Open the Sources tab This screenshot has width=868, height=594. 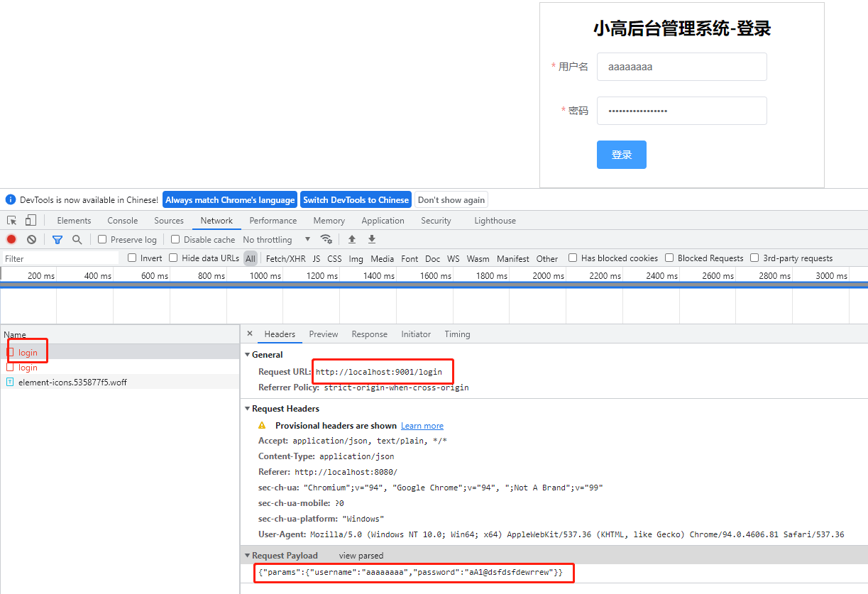click(169, 221)
